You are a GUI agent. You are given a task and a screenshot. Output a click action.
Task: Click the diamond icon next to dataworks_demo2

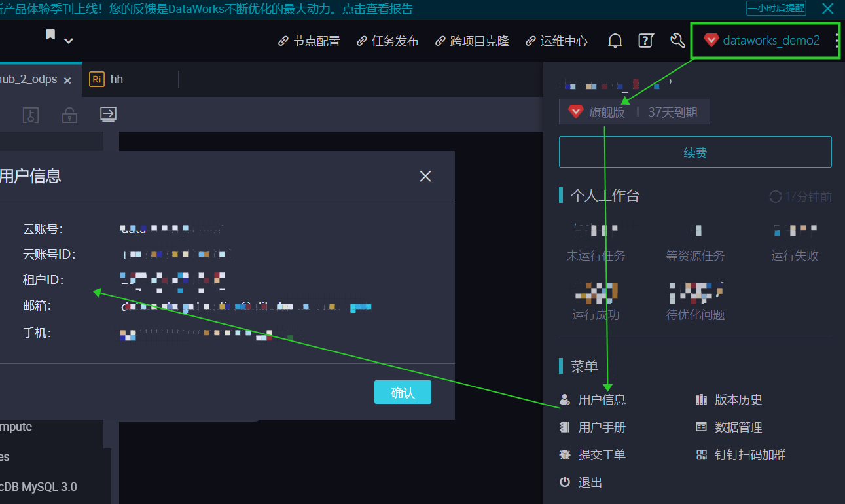pos(711,41)
